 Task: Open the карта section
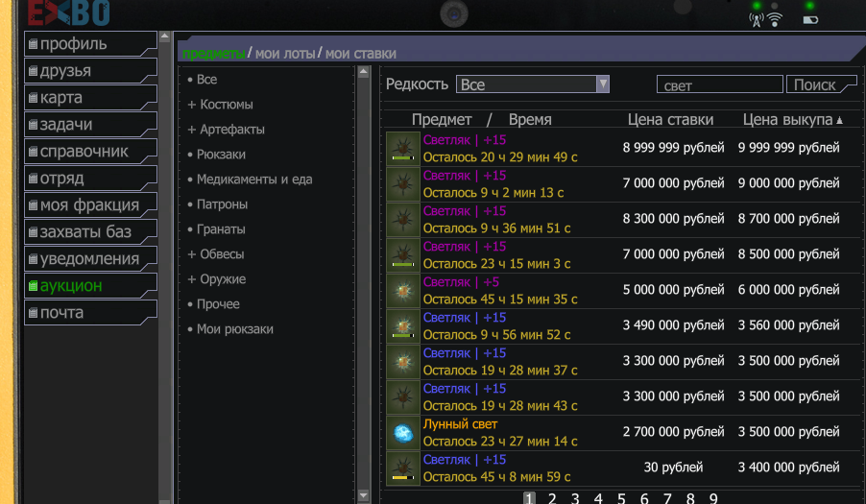(90, 98)
